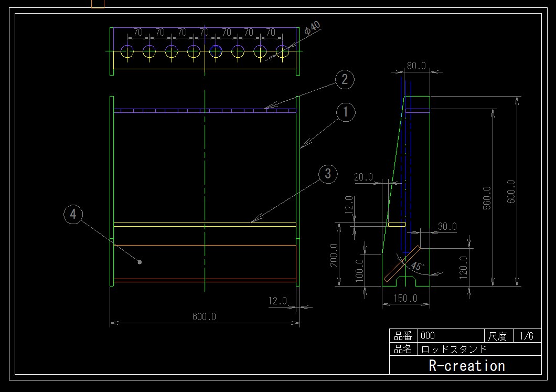
Task: Click the R-creation title block text
Action: [467, 366]
